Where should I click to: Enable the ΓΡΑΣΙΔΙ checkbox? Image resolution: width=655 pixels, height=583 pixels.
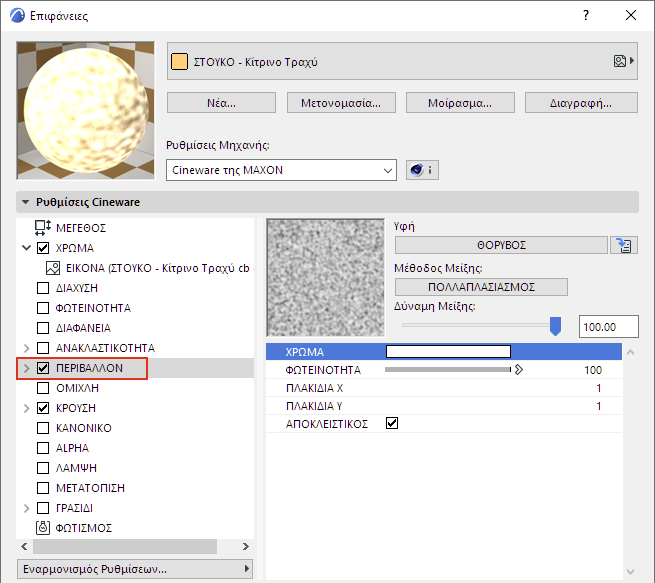[43, 508]
